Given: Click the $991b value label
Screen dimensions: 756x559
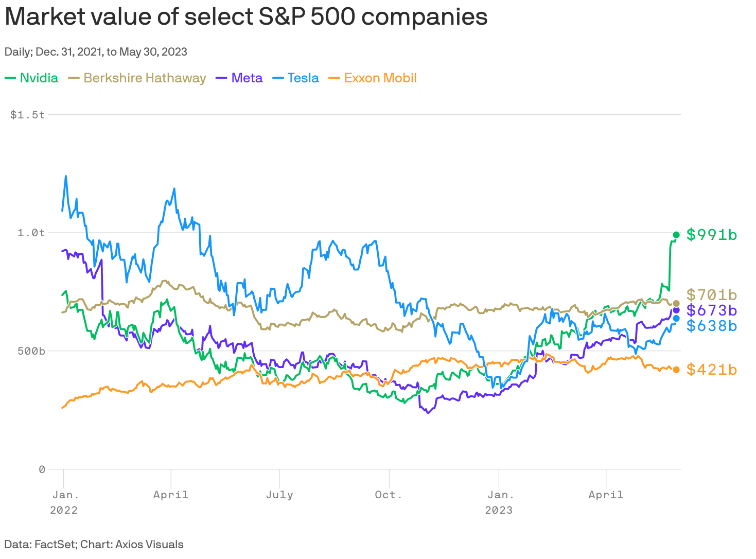Looking at the screenshot, I should 712,235.
